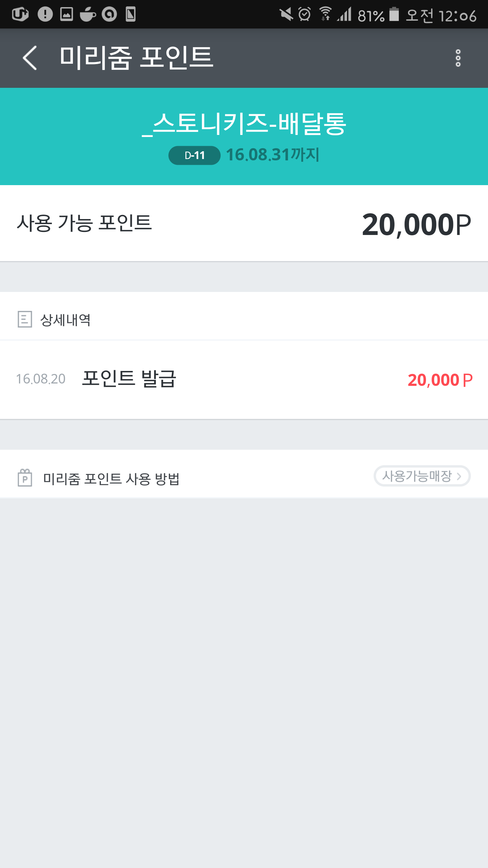Tap the Wi-Fi status icon
The width and height of the screenshot is (488, 868).
tap(325, 15)
